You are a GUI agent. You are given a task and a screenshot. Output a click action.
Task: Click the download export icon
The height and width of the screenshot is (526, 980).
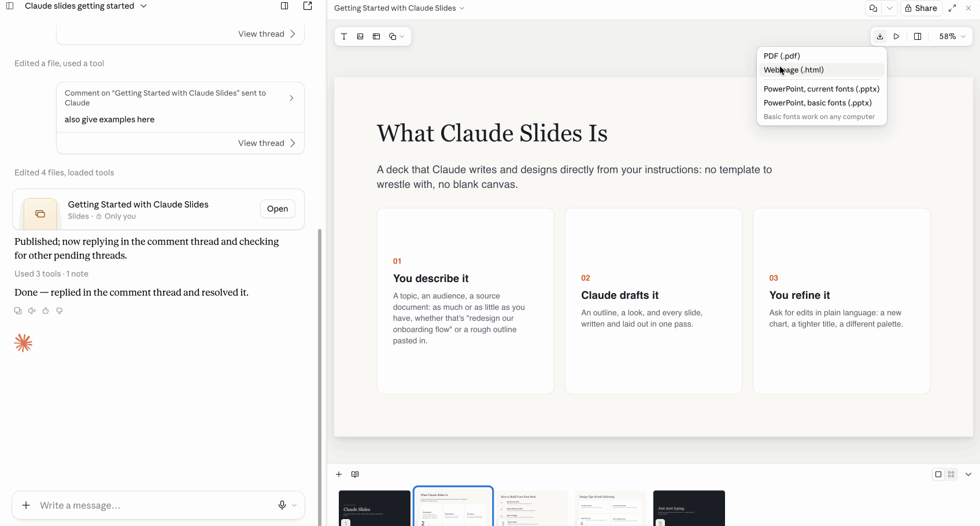tap(880, 36)
